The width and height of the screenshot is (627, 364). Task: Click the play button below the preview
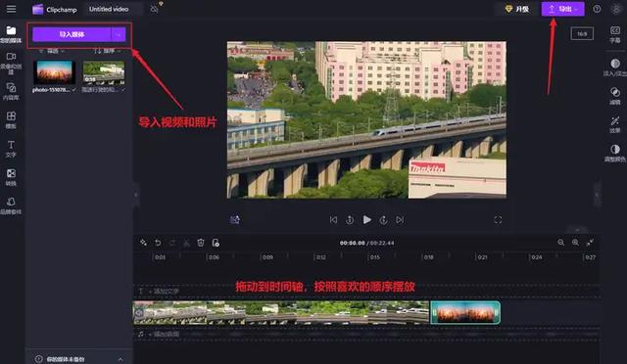pyautogui.click(x=366, y=220)
